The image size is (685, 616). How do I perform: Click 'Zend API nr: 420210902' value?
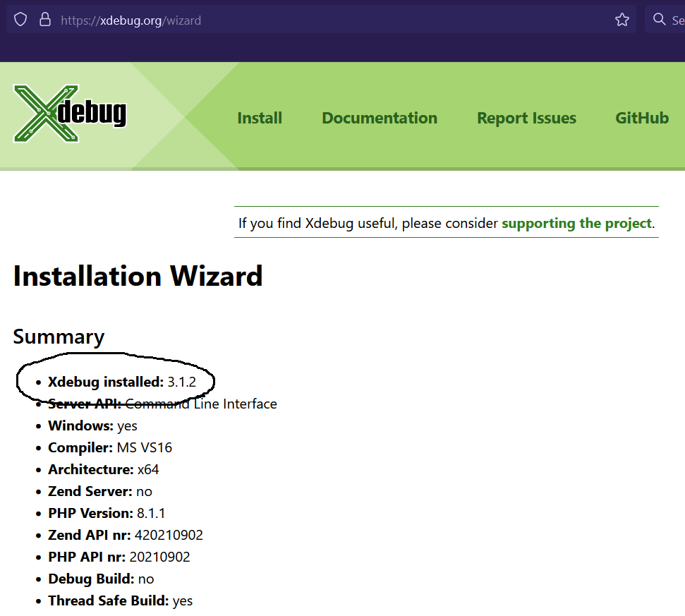click(x=126, y=535)
